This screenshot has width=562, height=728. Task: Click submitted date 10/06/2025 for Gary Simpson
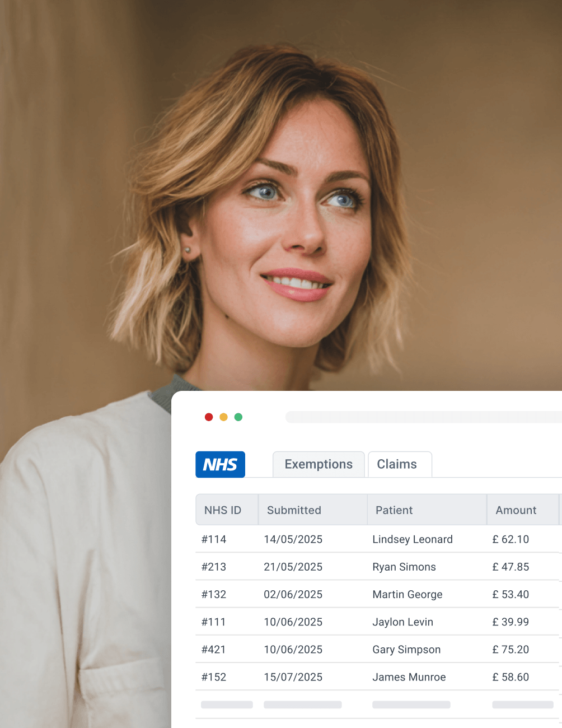pyautogui.click(x=293, y=650)
